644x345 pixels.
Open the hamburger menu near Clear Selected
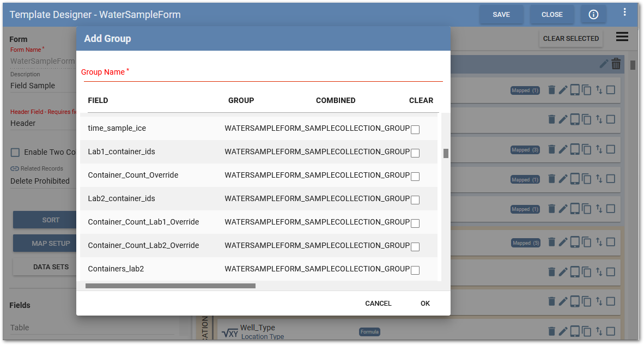(x=622, y=37)
